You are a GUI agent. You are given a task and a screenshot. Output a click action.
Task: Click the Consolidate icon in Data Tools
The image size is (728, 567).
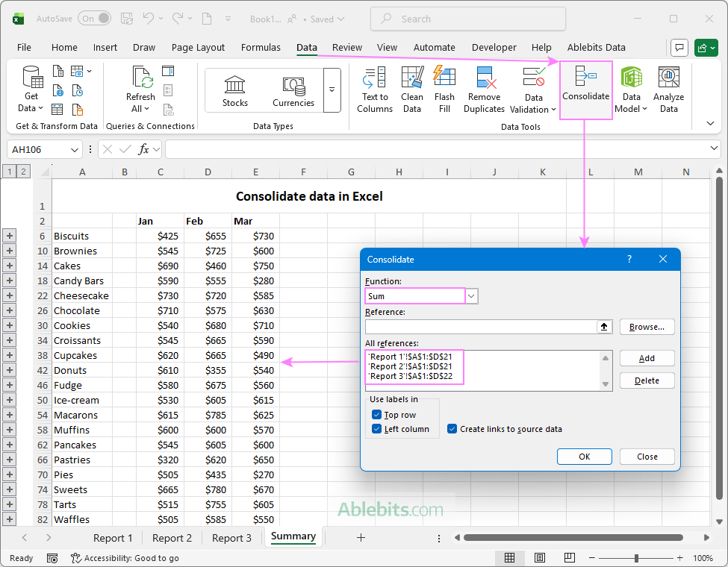pos(585,78)
